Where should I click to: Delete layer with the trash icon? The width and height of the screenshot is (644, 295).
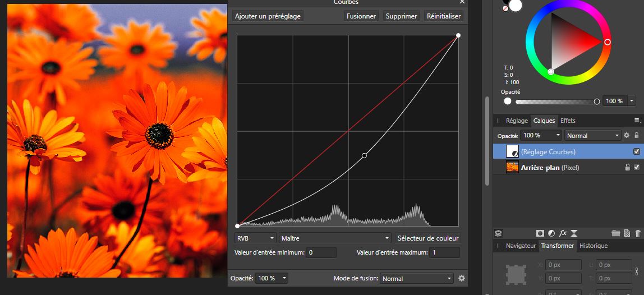pos(638,233)
